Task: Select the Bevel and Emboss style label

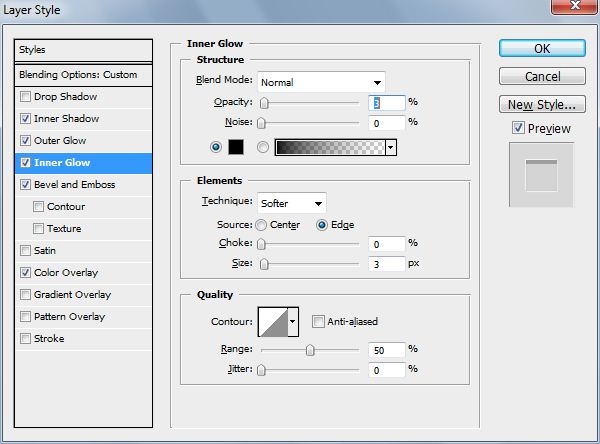Action: click(75, 184)
